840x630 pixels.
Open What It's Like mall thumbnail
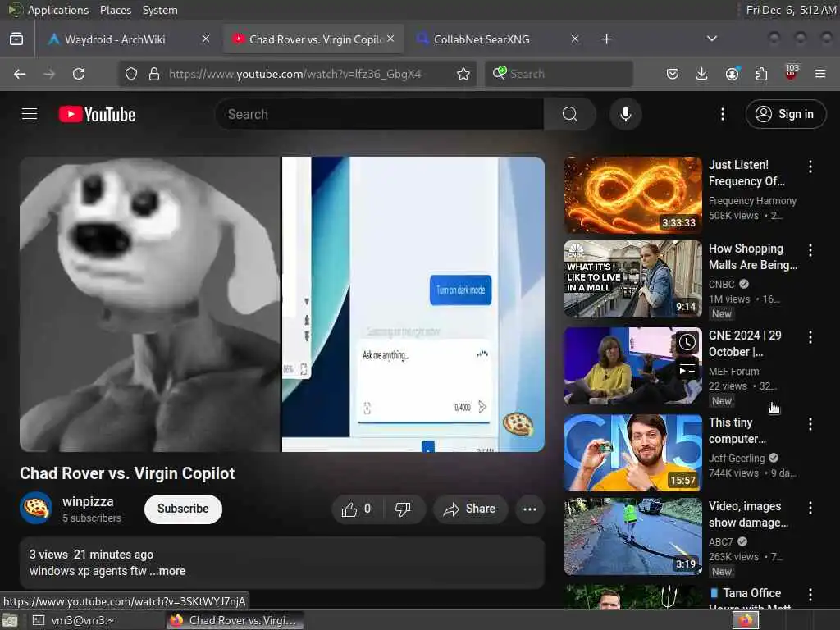[632, 279]
